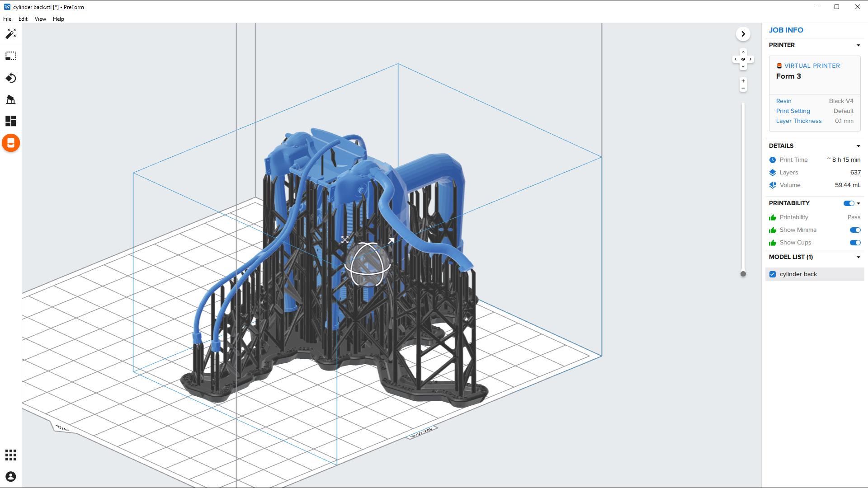868x488 pixels.
Task: Open the Supports tool icon
Action: coord(11,99)
